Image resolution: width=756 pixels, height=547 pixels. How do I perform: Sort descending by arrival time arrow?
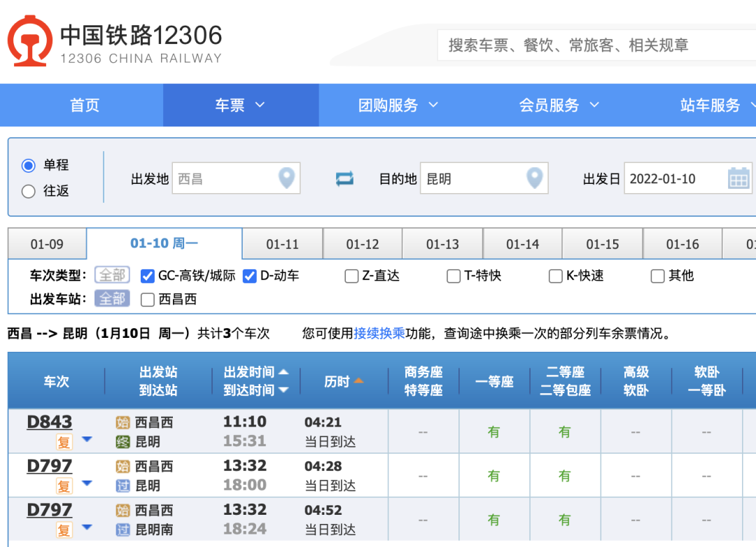(x=283, y=390)
